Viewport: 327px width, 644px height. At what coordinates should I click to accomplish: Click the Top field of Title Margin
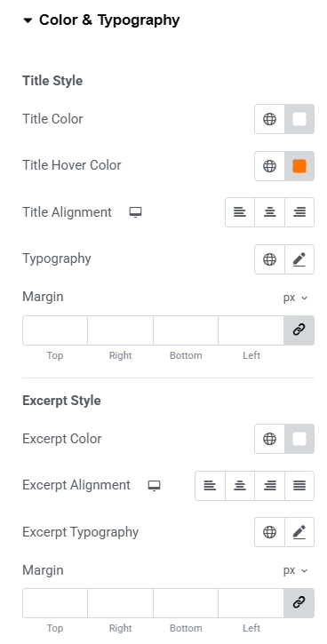coord(55,330)
